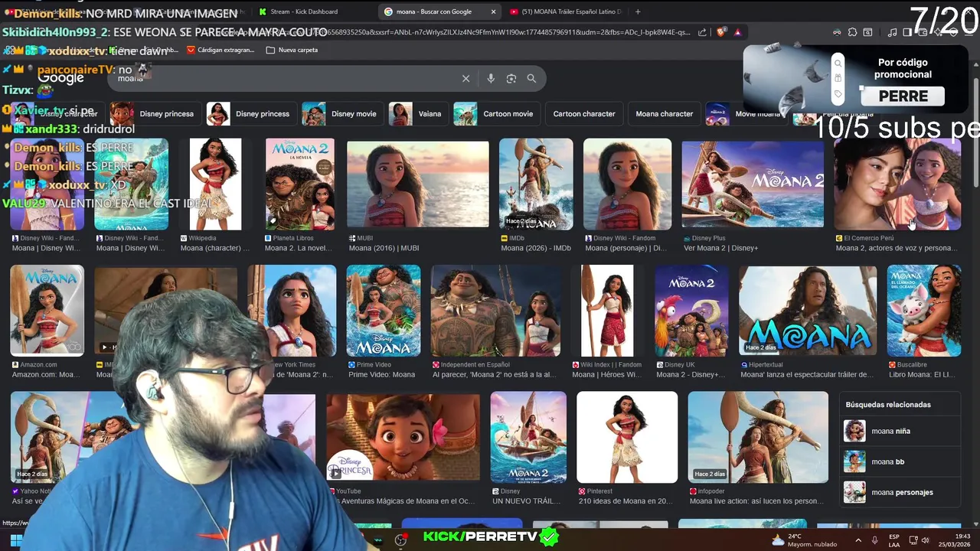980x551 pixels.
Task: Show hidden system tray icons chevron
Action: (858, 540)
